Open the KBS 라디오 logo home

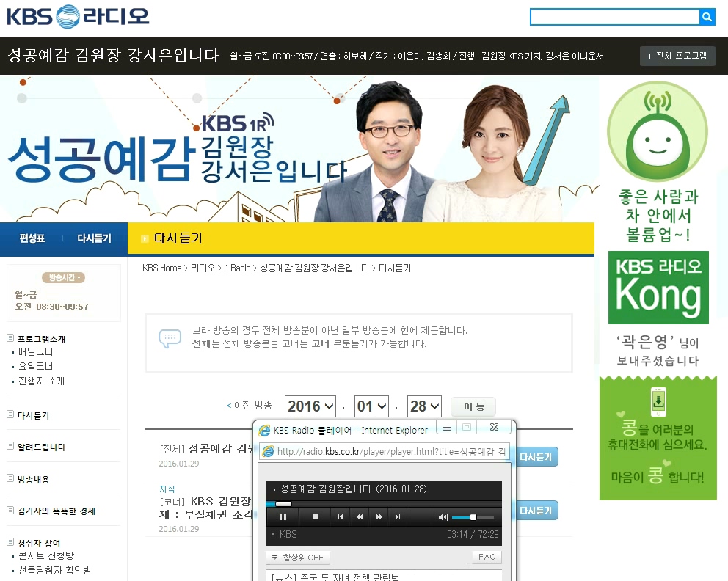click(78, 16)
